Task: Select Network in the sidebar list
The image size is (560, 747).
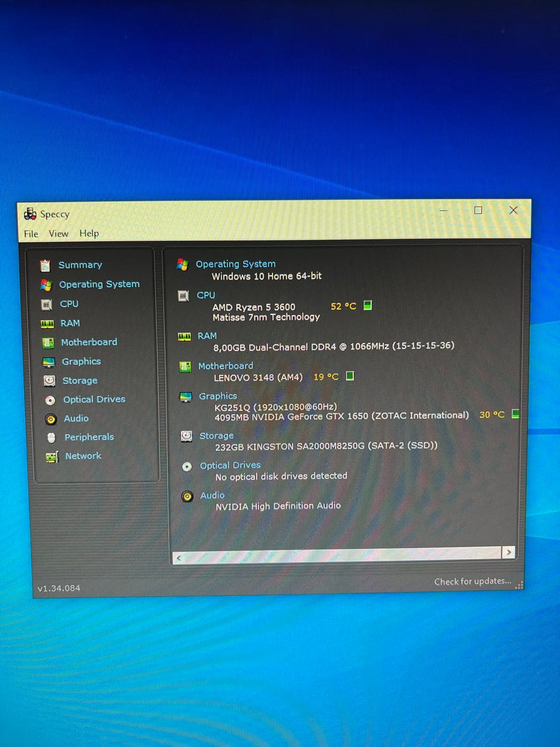Action: click(83, 456)
